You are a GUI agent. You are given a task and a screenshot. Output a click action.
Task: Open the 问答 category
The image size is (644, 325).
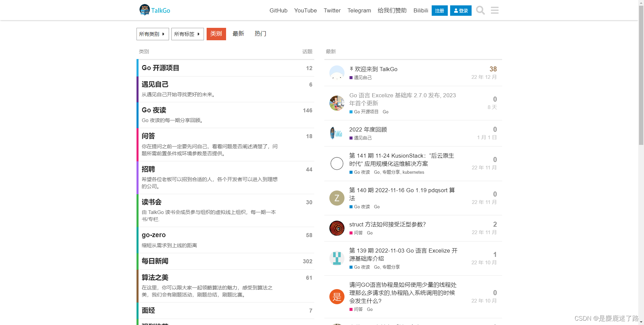point(148,136)
